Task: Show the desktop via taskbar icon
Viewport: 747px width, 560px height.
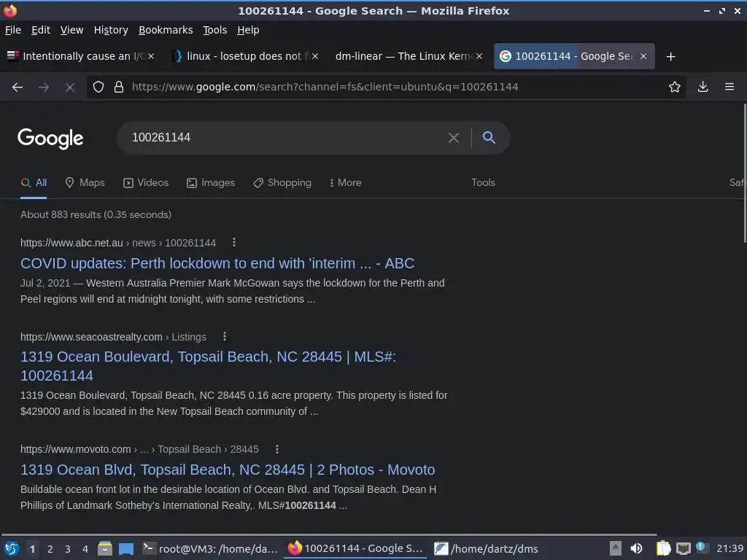Action: [126, 549]
